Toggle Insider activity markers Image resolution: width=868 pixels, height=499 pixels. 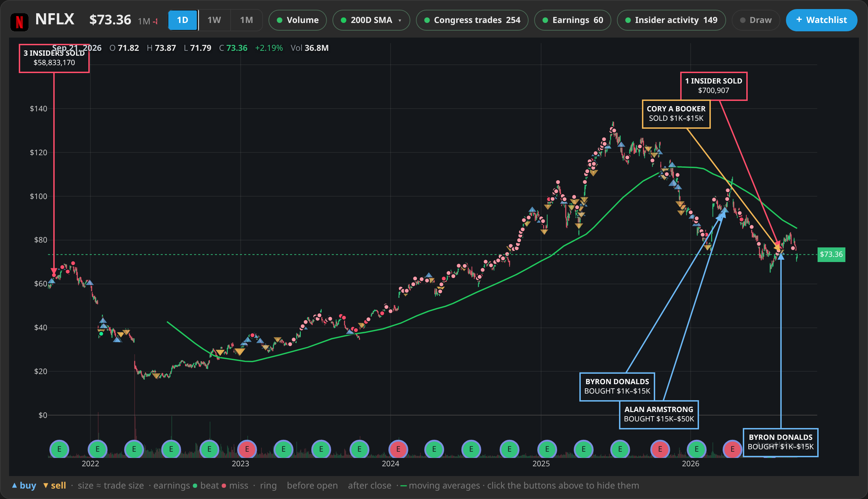point(672,20)
